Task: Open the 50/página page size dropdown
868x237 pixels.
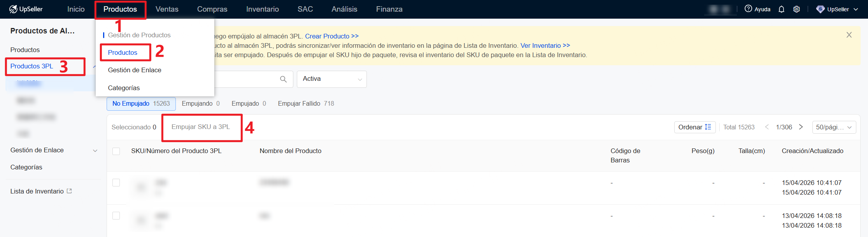Action: (x=834, y=127)
